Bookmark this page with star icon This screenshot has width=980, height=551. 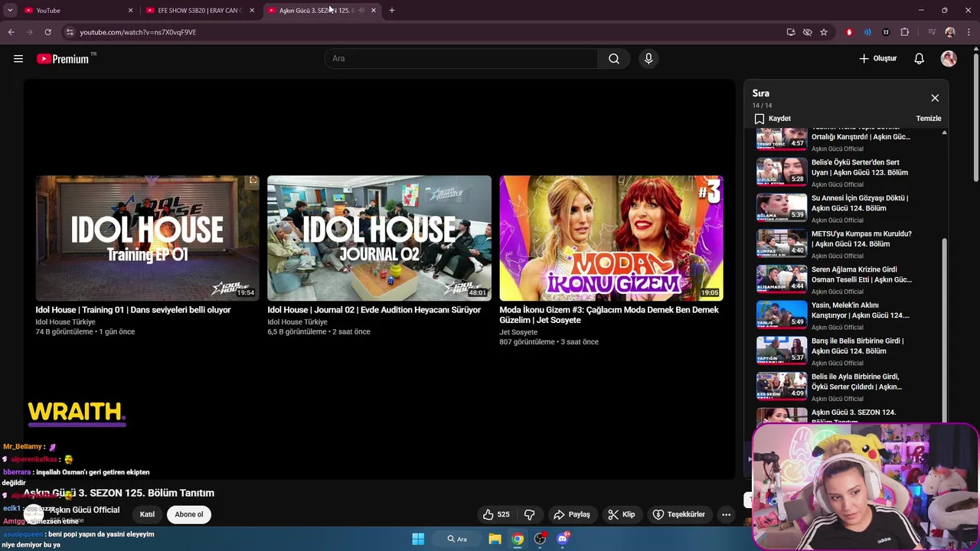point(824,32)
